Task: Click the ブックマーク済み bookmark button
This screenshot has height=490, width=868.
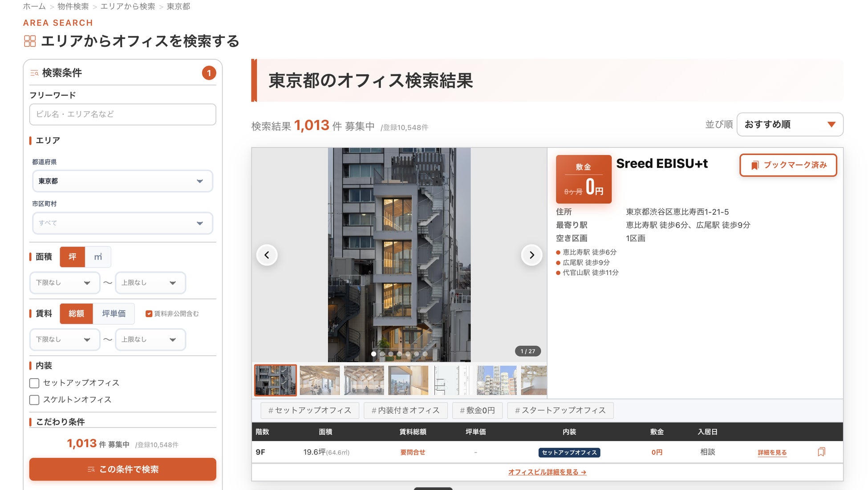Action: tap(788, 165)
